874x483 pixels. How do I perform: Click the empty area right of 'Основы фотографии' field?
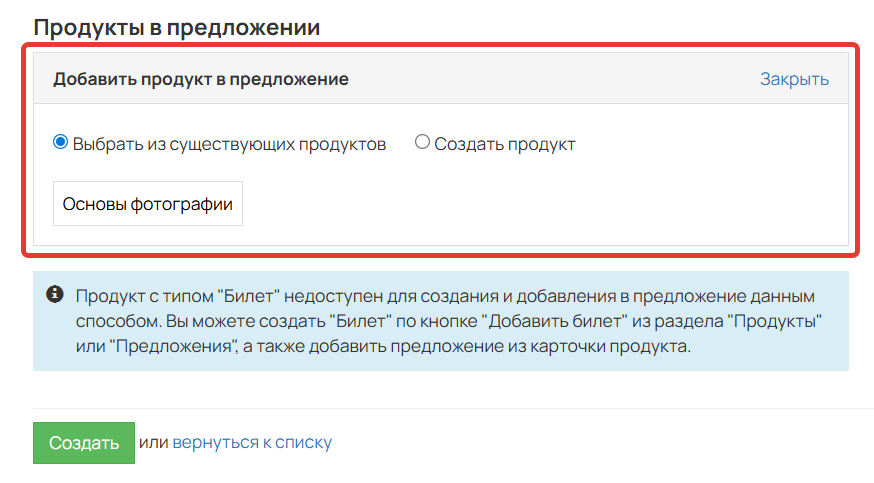click(545, 203)
